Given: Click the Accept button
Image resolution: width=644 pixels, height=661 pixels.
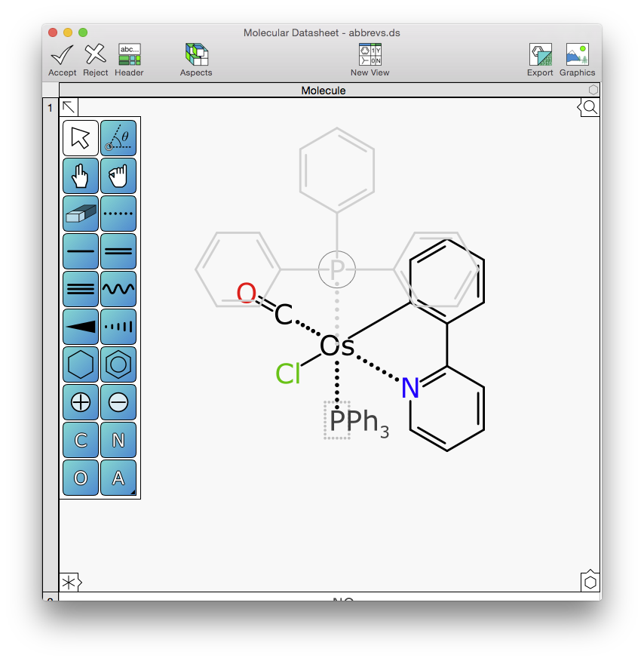Looking at the screenshot, I should tap(62, 60).
